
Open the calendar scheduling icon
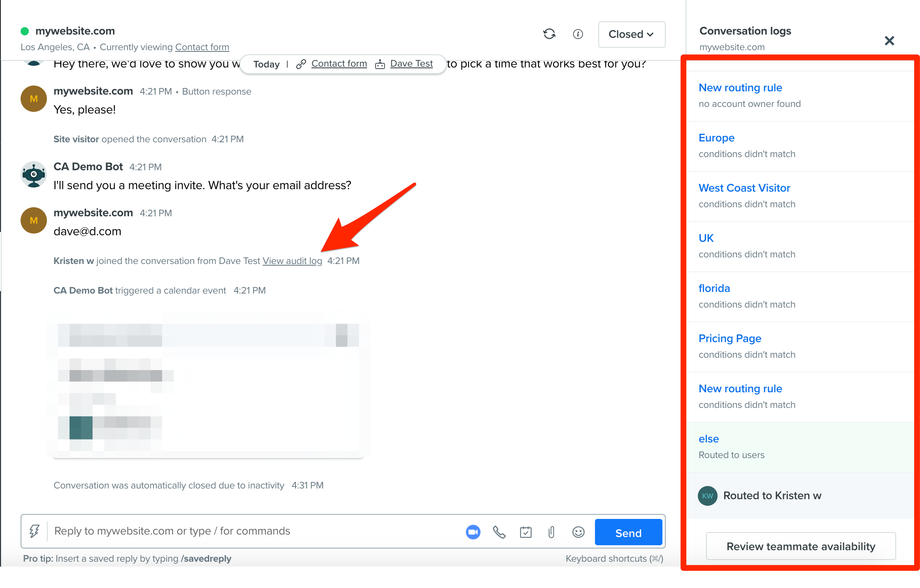point(525,532)
